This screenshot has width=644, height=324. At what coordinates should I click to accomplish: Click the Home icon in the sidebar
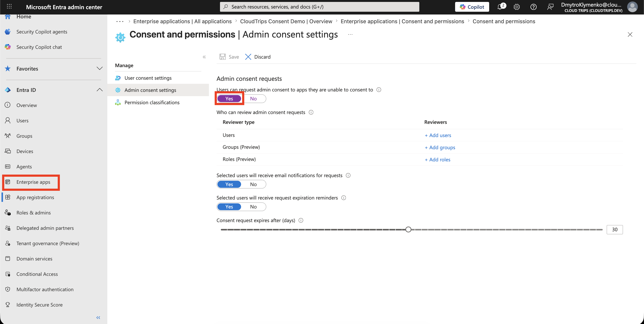(8, 16)
